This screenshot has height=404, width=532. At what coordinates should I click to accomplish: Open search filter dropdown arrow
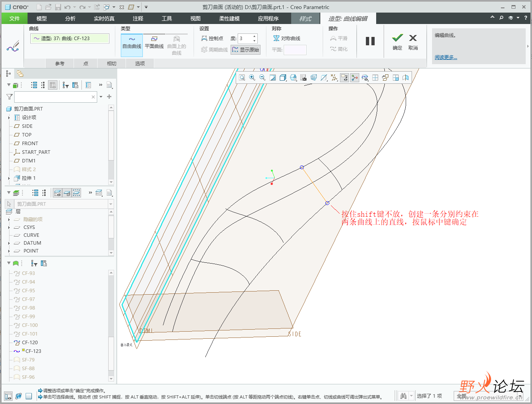(x=101, y=97)
